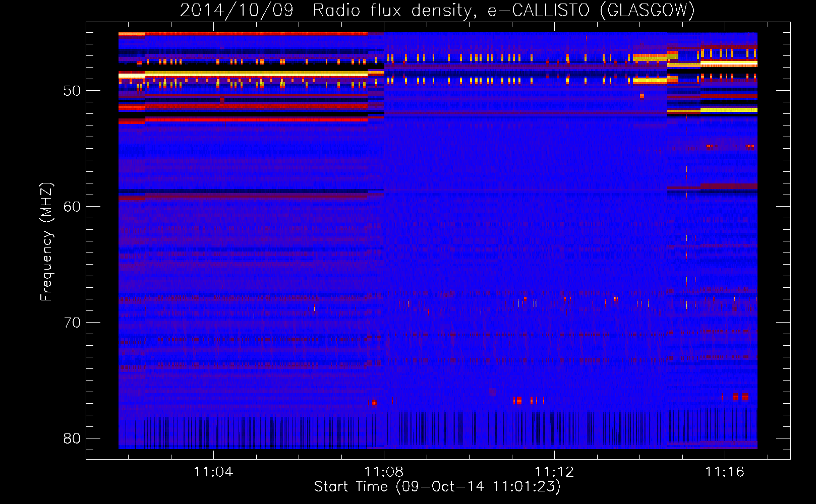The height and width of the screenshot is (504, 816).
Task: Click the '50' frequency tick label
Action: point(72,91)
